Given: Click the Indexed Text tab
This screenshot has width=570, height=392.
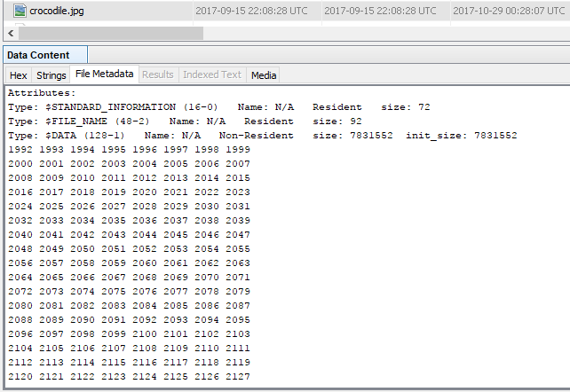Looking at the screenshot, I should coord(212,74).
